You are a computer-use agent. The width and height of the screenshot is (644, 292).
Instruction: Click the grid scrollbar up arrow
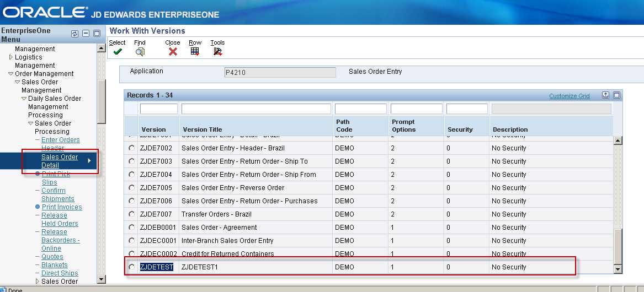(618, 140)
